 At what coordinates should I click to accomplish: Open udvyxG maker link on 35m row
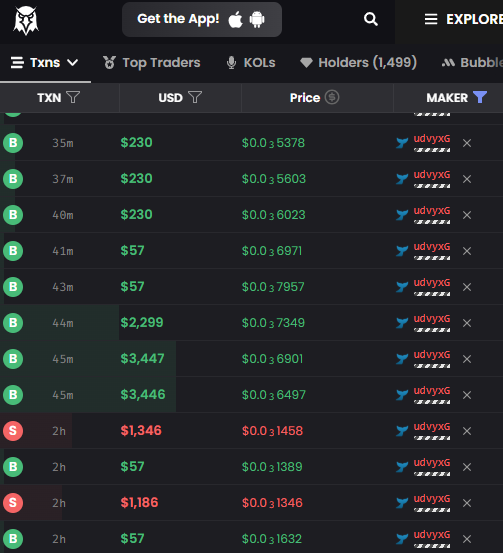[x=432, y=139]
